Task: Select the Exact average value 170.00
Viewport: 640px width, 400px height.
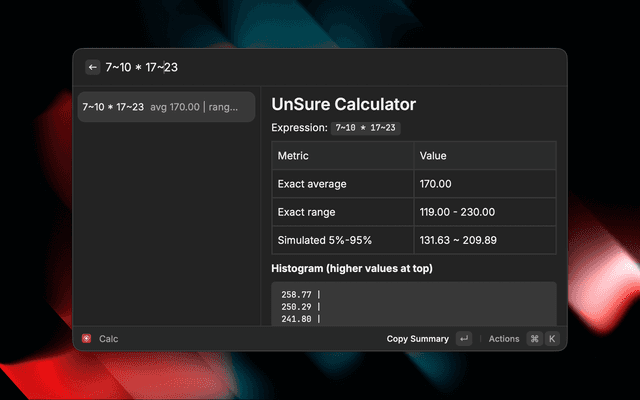Action: pos(435,184)
